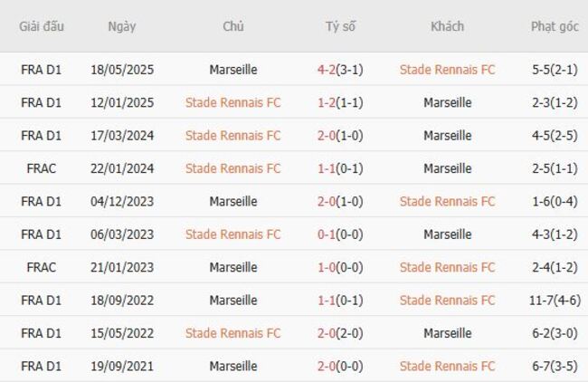Click the 0-1 score on 06/03/2023
588x382 pixels.
(329, 234)
